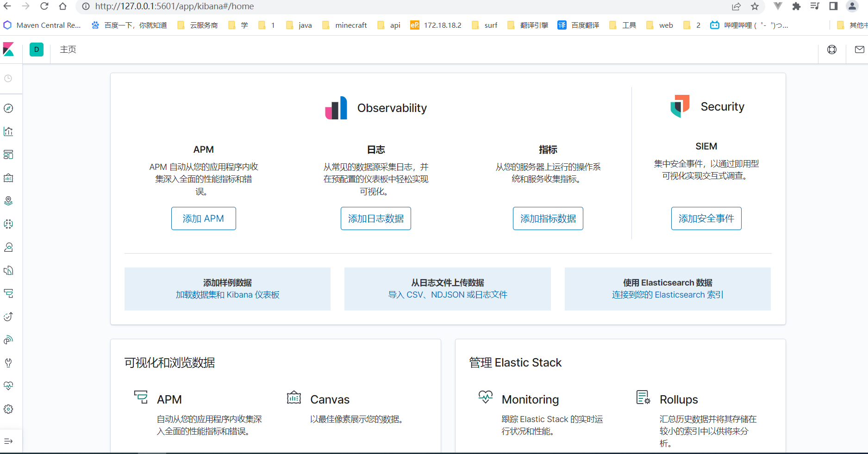The width and height of the screenshot is (868, 454).
Task: Open the Canvas link under visualize section
Action: 330,399
